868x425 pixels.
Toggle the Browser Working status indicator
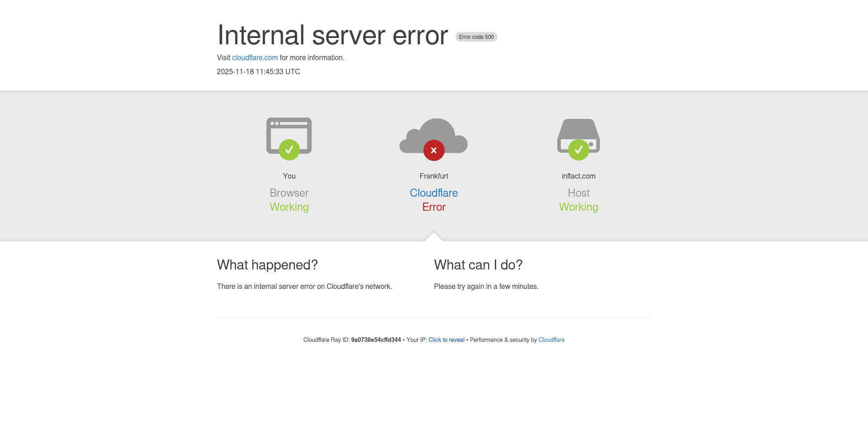point(289,207)
